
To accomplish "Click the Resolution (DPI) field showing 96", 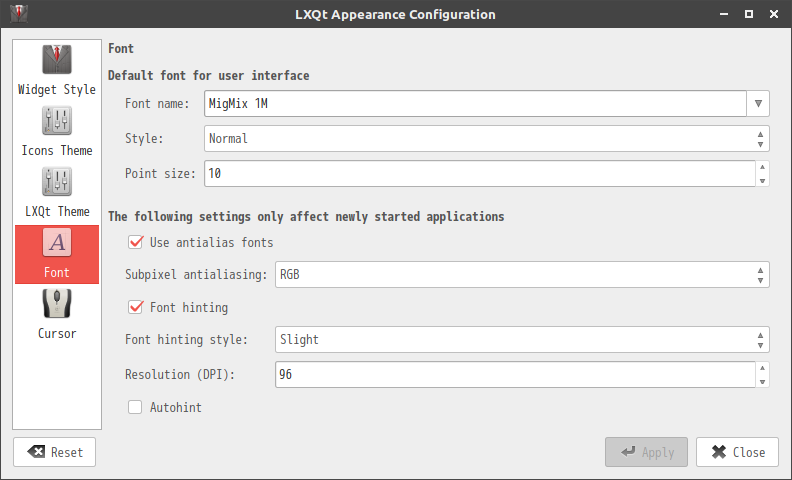I will tap(515, 374).
